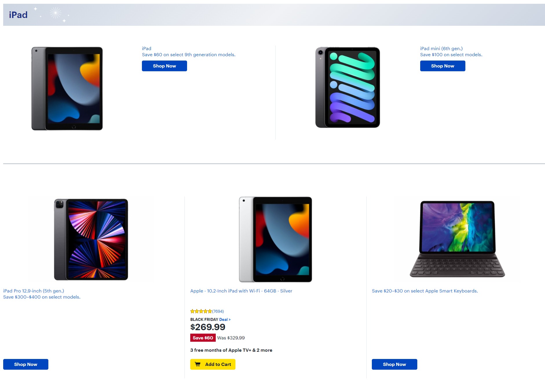
Task: Click the red "Save $60" badge
Action: pos(203,338)
